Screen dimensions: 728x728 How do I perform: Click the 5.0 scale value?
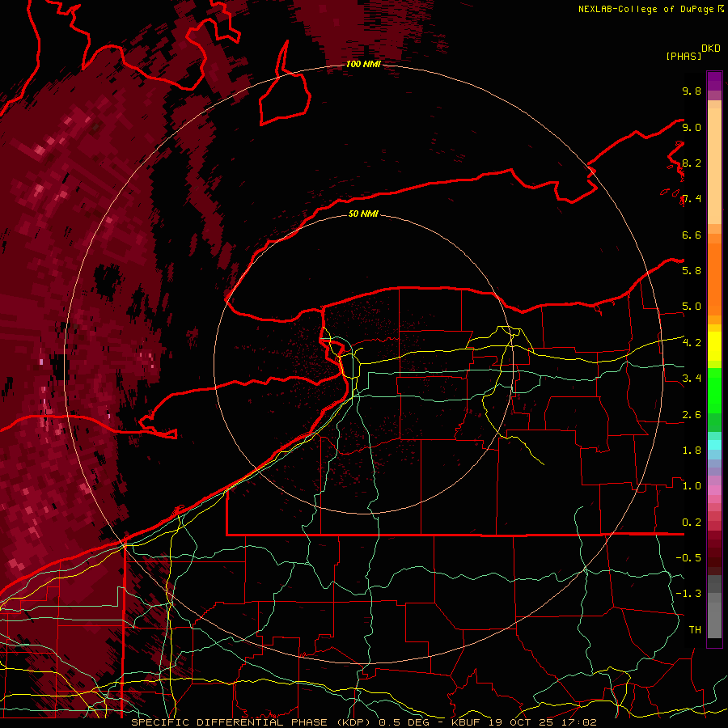(692, 307)
